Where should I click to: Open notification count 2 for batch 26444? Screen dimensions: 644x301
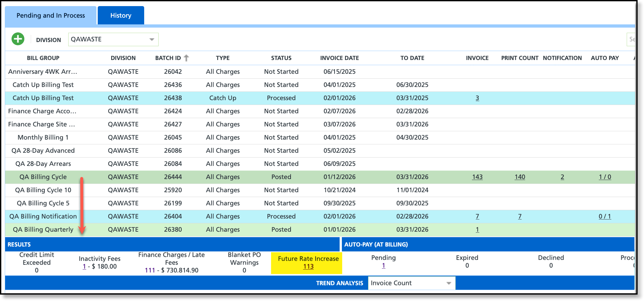[562, 177]
